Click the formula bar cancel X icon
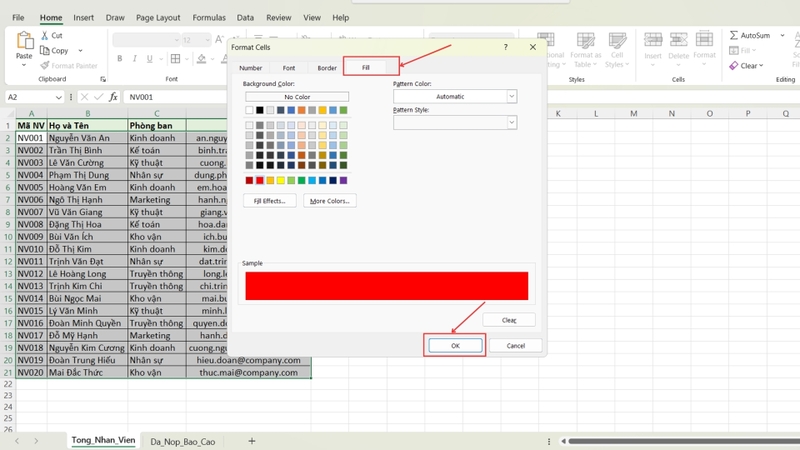This screenshot has height=450, width=800. pyautogui.click(x=84, y=97)
